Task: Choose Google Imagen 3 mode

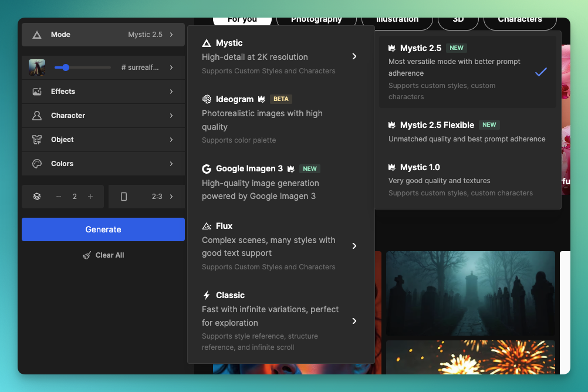Action: coord(281,183)
